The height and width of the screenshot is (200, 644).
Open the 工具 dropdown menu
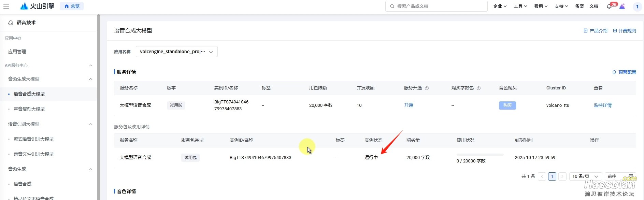pos(520,6)
